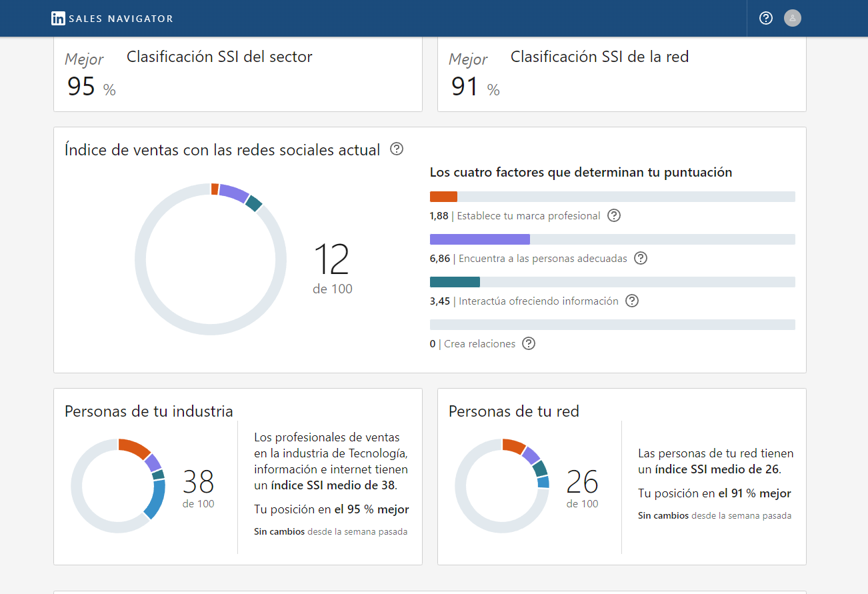Click the Clasificación SSI de la red heading
The width and height of the screenshot is (868, 594).
[599, 57]
